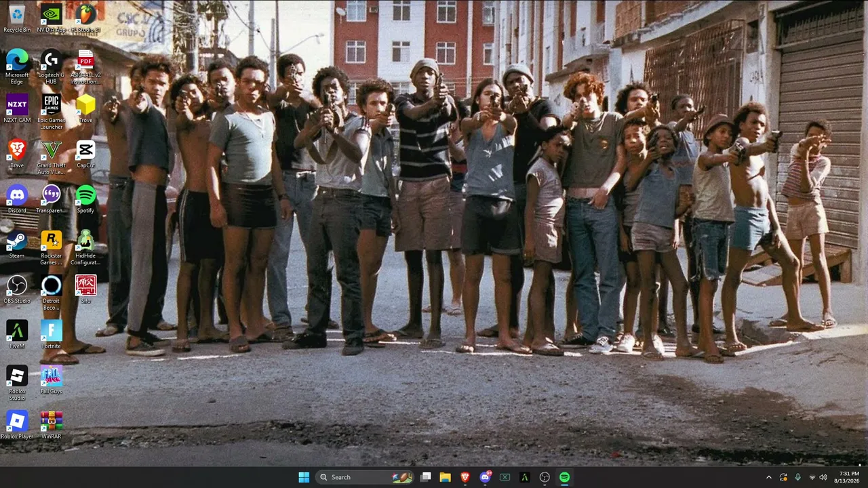Select the Fall Guys desktop shortcut
868x488 pixels.
(x=52, y=380)
